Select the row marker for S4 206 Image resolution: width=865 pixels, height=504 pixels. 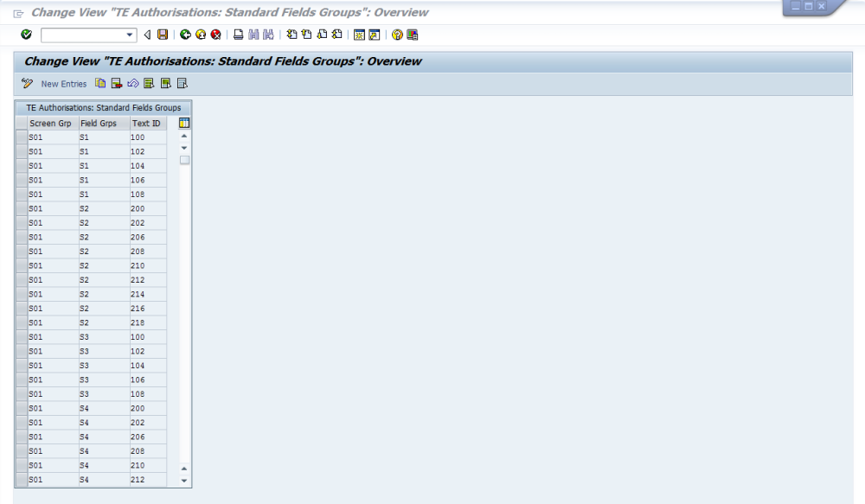coord(22,437)
